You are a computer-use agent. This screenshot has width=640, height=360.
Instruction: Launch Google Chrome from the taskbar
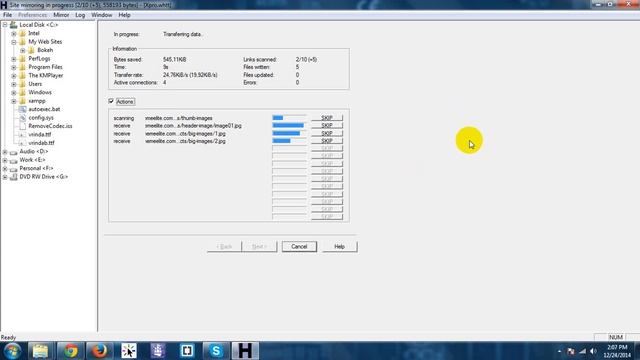(x=70, y=351)
